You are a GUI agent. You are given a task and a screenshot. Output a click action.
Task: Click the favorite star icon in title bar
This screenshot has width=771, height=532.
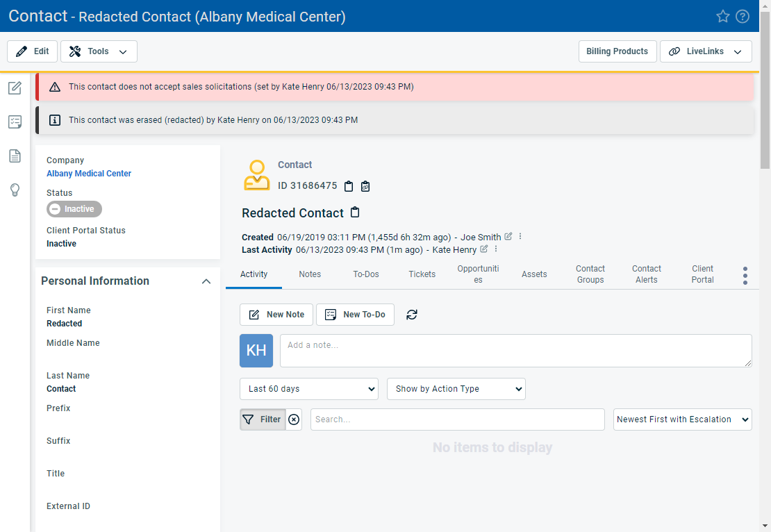point(722,16)
